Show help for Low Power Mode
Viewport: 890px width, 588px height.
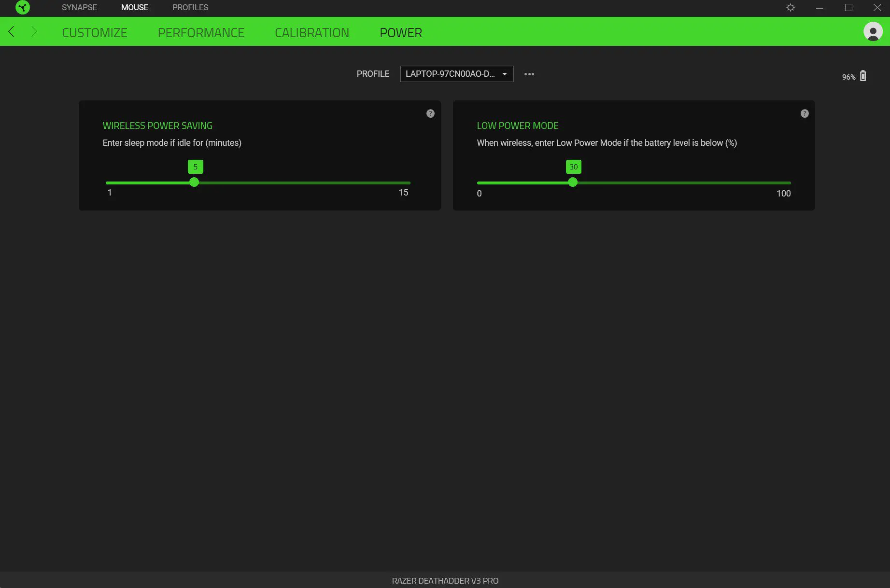click(805, 113)
